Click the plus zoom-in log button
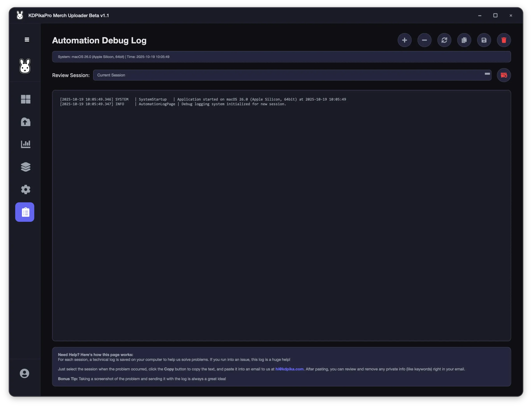This screenshot has width=532, height=407. click(404, 40)
